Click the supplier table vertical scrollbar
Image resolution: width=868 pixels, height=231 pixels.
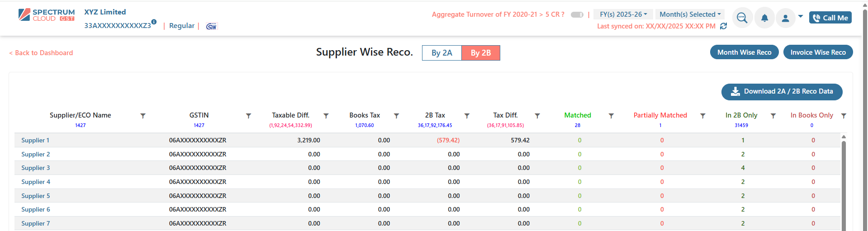point(844,181)
